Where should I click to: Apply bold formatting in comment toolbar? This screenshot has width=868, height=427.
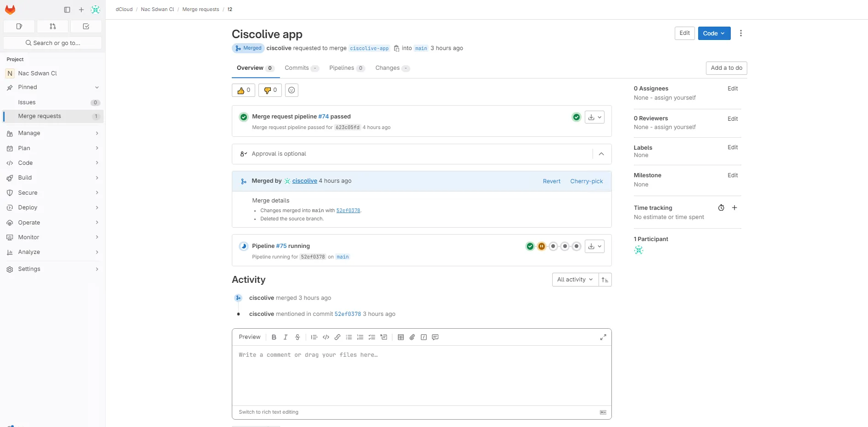[x=274, y=337]
